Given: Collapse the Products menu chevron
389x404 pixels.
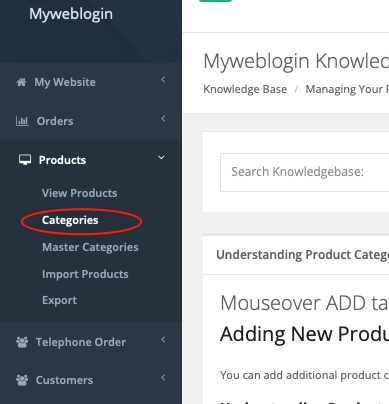Looking at the screenshot, I should tap(161, 157).
